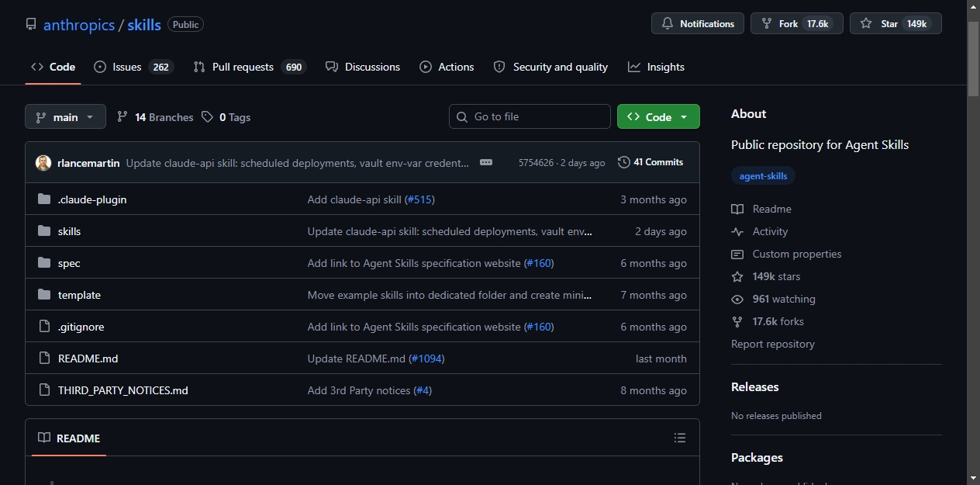Image resolution: width=980 pixels, height=485 pixels.
Task: Click the Report repository link
Action: click(x=773, y=344)
